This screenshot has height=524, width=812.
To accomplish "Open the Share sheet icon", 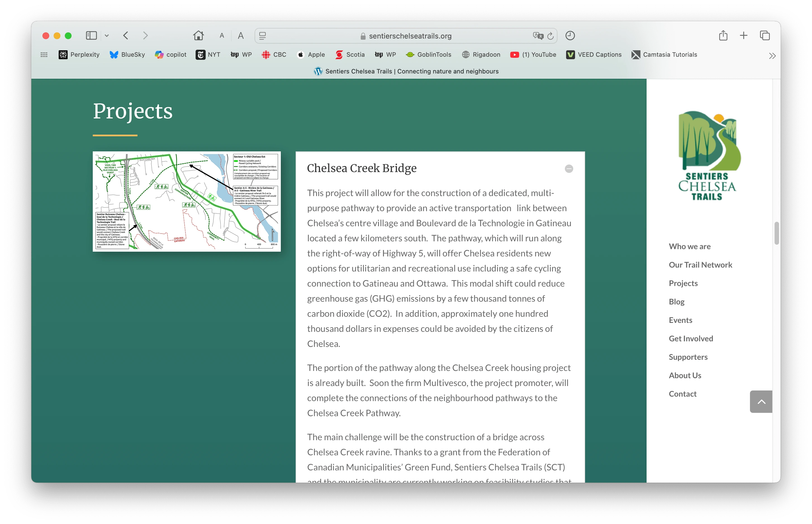I will [723, 36].
